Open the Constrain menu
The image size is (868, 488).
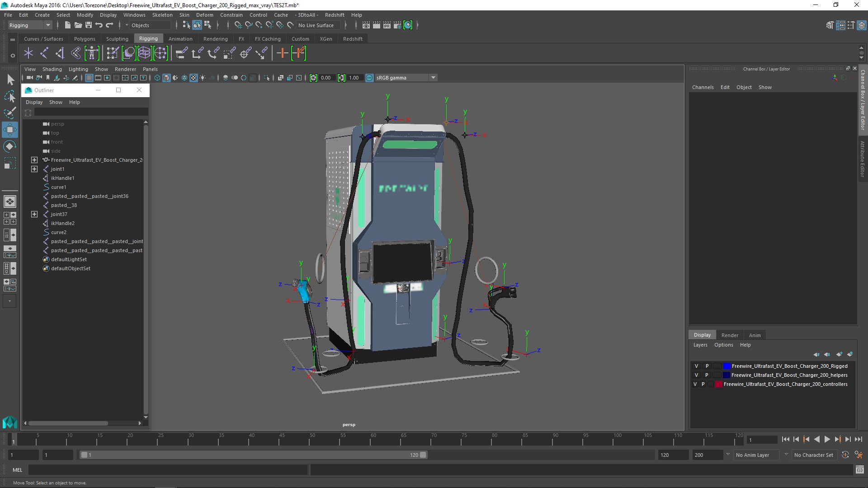231,15
